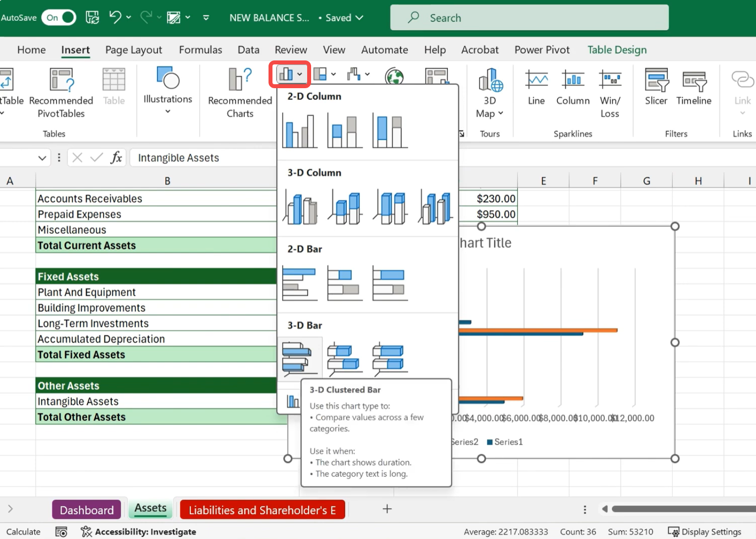Open the Power Pivot tab
Screen dimensions: 756x539
tap(542, 50)
